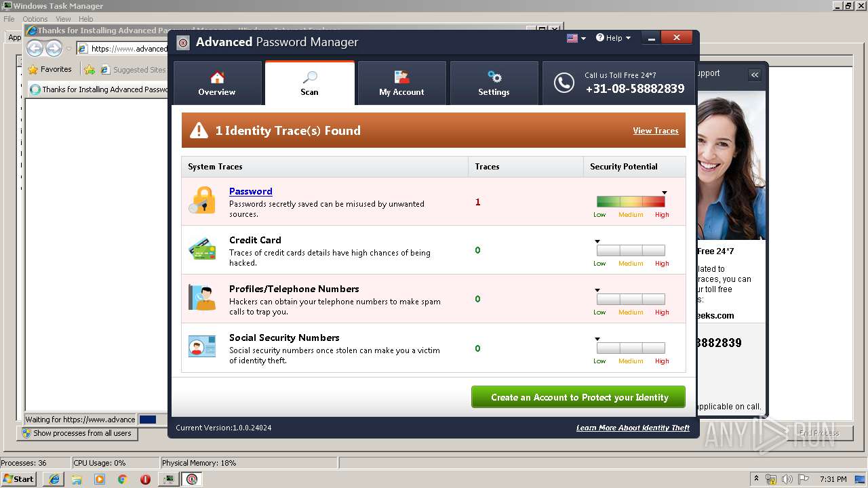Open the media player taskbar icon
868x488 pixels.
click(100, 479)
